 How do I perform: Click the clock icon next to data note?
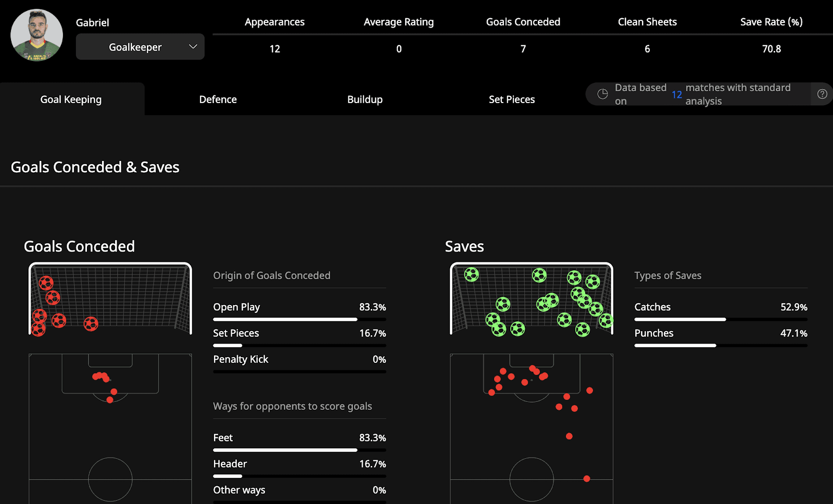coord(602,94)
